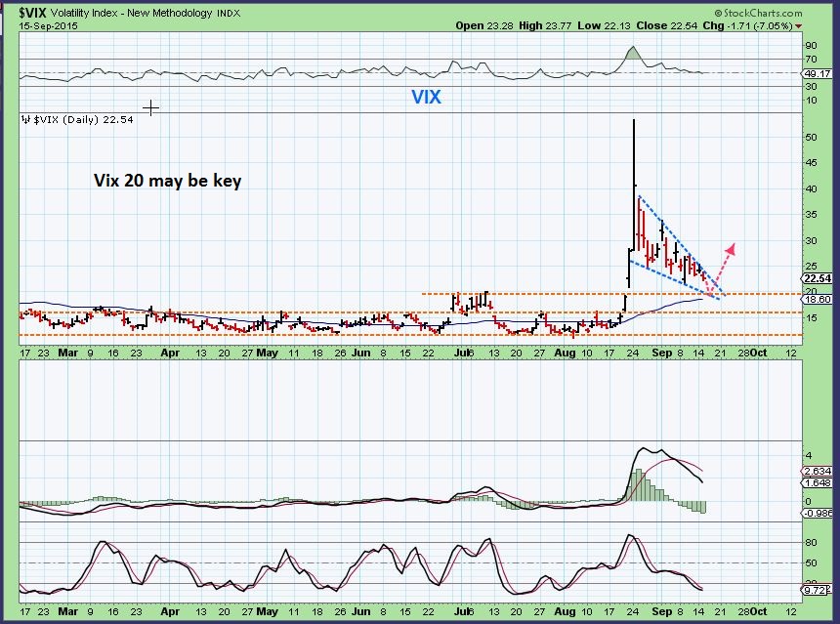Click the MACD signal tag 1.648
This screenshot has height=624, width=840.
(818, 482)
